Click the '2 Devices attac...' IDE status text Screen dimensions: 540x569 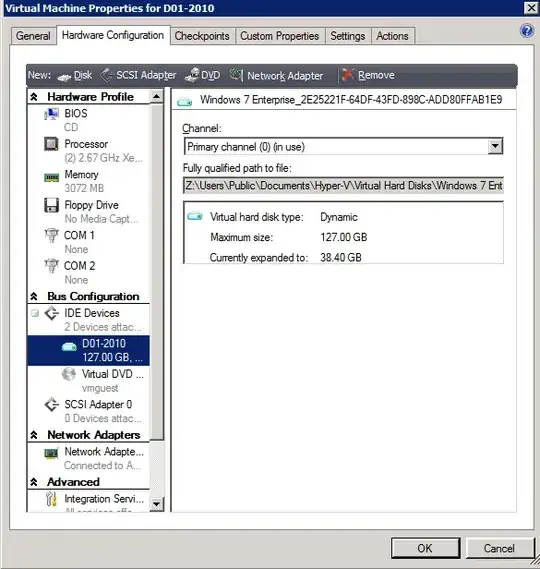click(x=103, y=327)
